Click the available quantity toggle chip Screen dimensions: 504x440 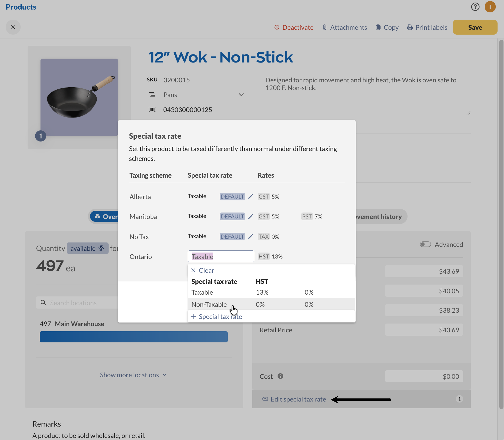(x=87, y=248)
